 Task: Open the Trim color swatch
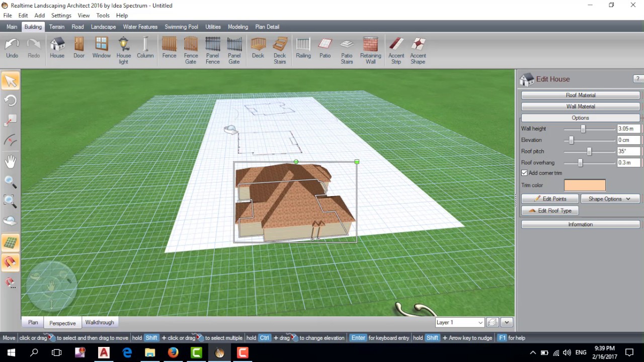point(585,186)
